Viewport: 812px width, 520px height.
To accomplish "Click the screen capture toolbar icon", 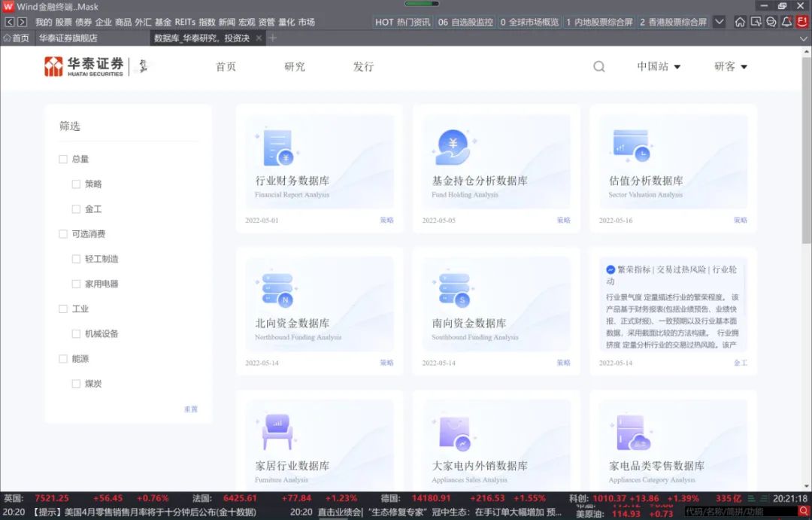I will tap(756, 22).
